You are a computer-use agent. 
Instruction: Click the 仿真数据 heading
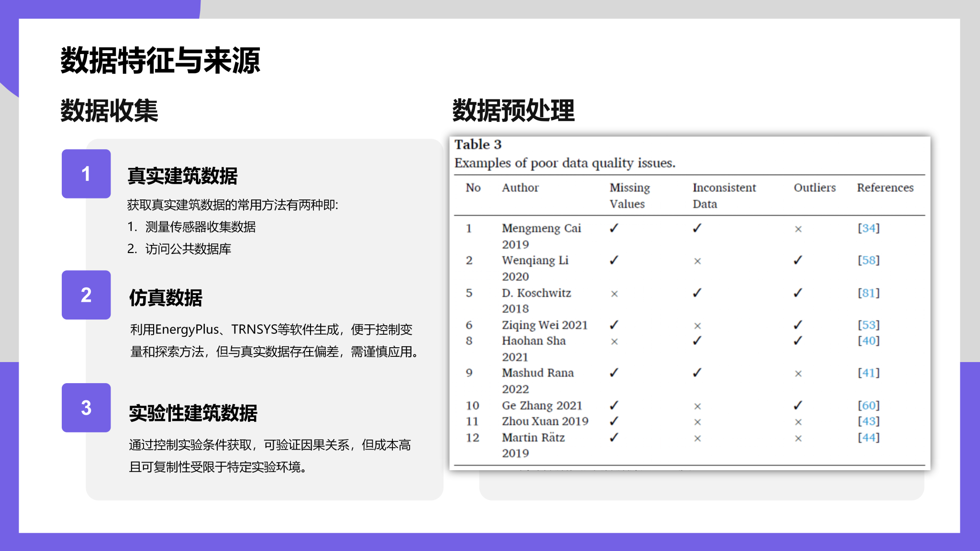[166, 298]
